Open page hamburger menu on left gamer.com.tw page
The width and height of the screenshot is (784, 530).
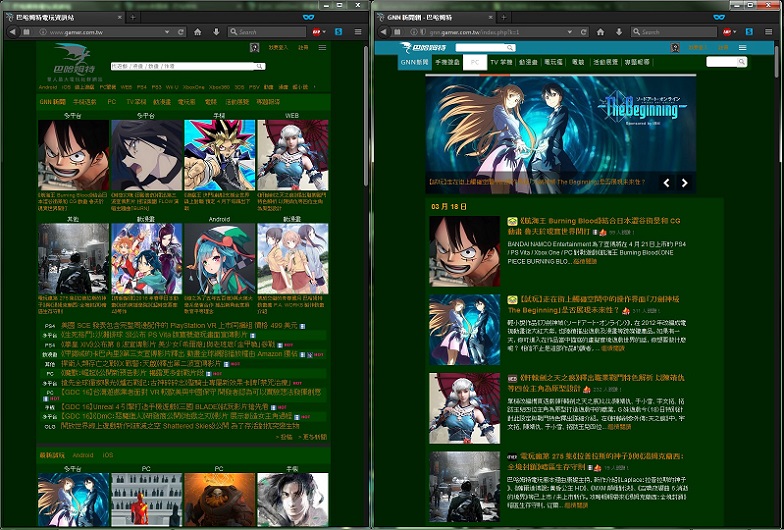(322, 48)
